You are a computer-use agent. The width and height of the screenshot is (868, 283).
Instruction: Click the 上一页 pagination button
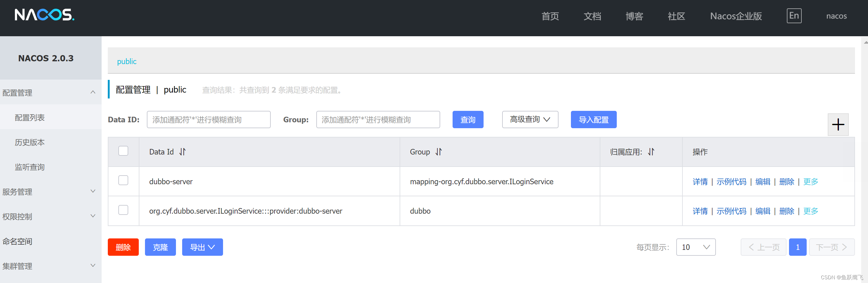[764, 247]
